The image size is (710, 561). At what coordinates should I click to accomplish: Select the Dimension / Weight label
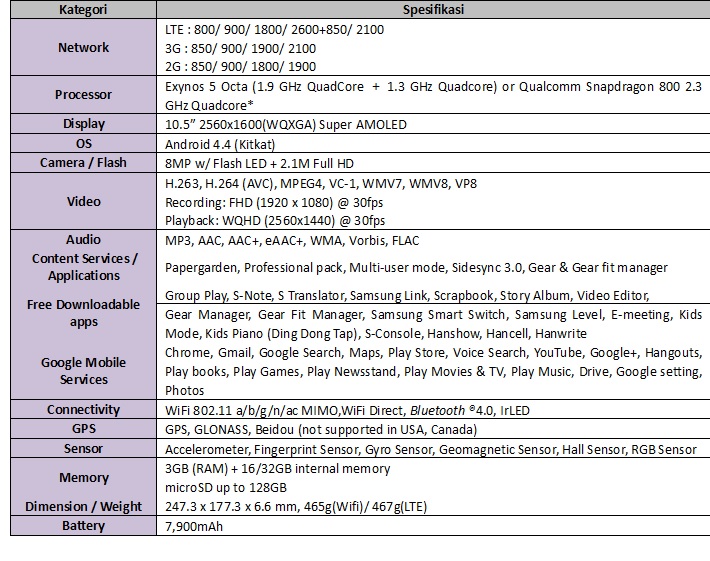coord(83,506)
